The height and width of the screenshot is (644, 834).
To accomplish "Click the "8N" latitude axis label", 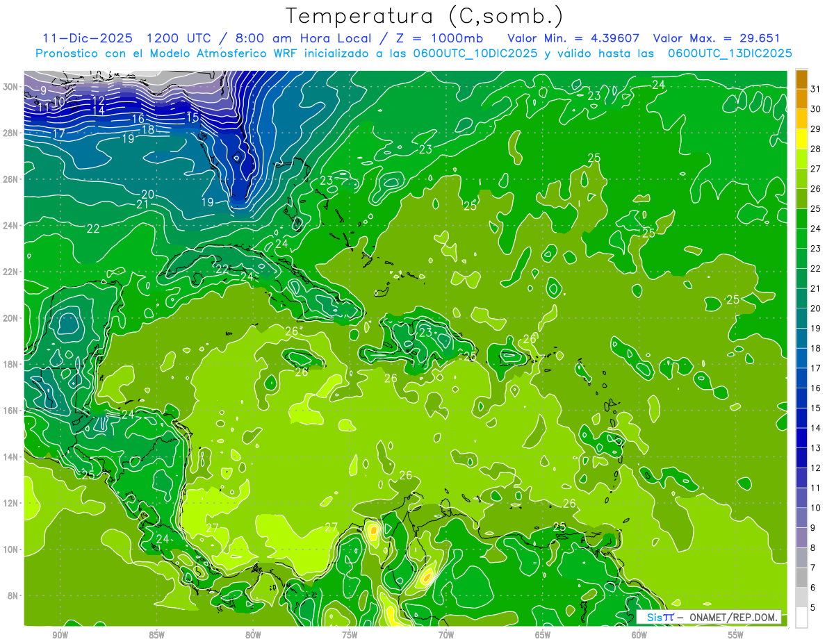I will point(14,596).
